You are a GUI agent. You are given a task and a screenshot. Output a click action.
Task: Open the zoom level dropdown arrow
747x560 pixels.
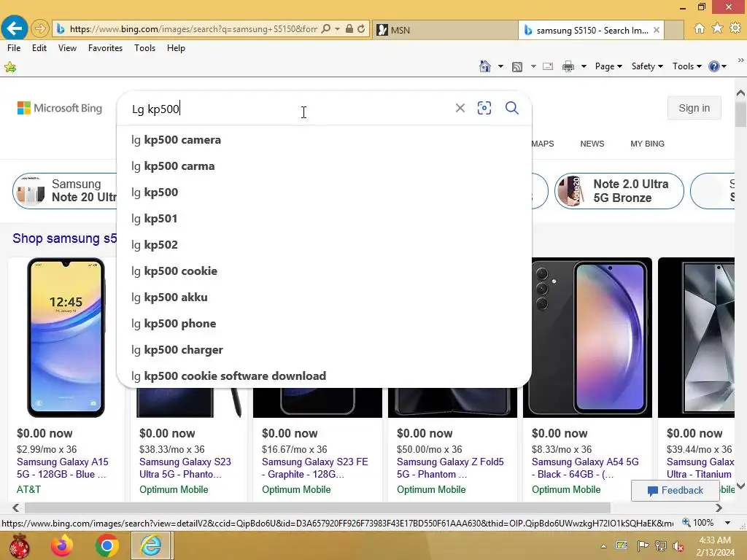pyautogui.click(x=727, y=523)
